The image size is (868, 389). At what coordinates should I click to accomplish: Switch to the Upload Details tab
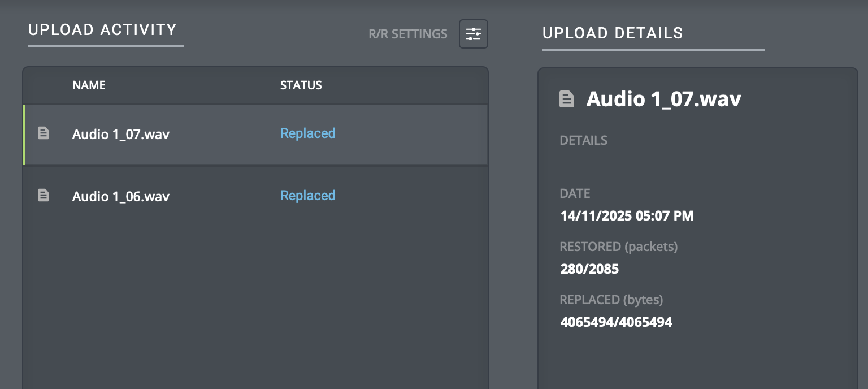coord(613,33)
